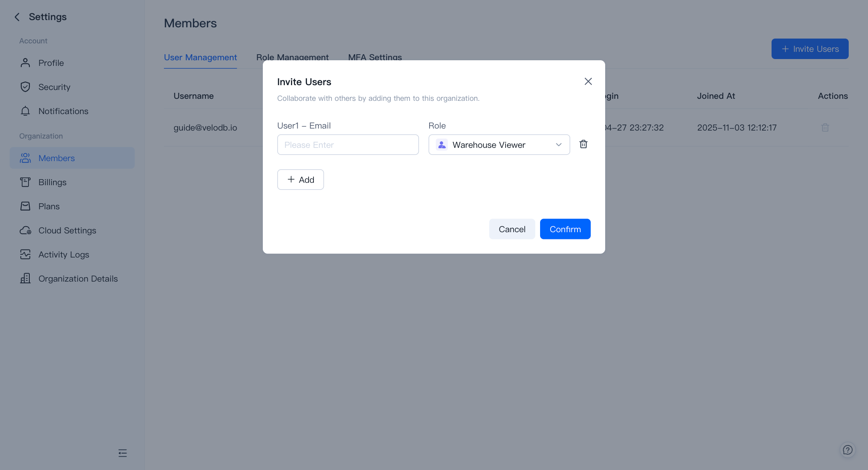Open the Warehouse Viewer role dropdown

click(498, 145)
